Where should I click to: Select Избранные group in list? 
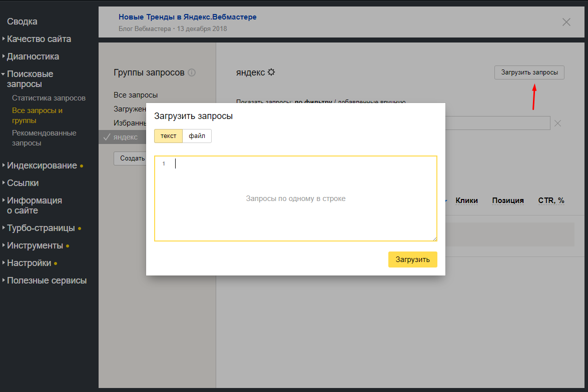tap(130, 123)
